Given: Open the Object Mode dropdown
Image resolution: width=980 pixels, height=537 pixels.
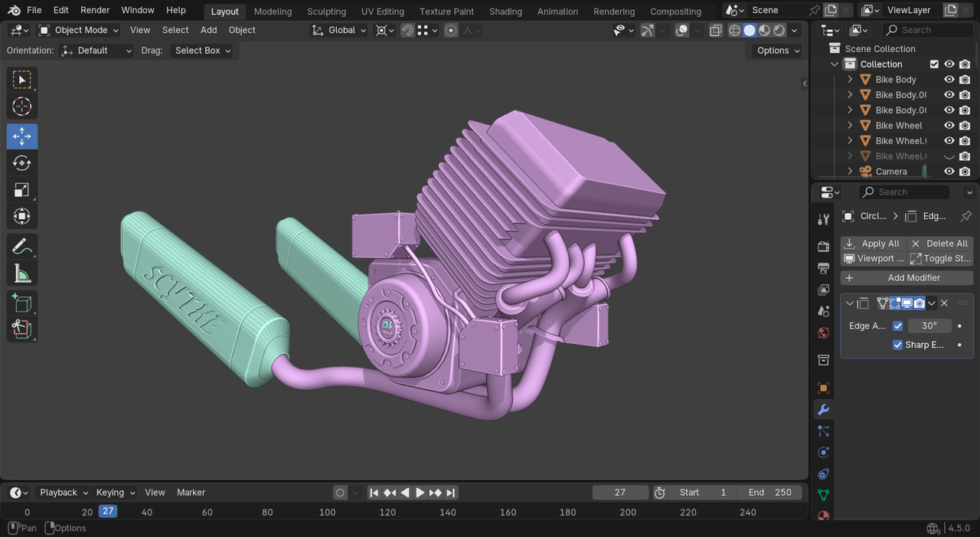Looking at the screenshot, I should coord(79,30).
